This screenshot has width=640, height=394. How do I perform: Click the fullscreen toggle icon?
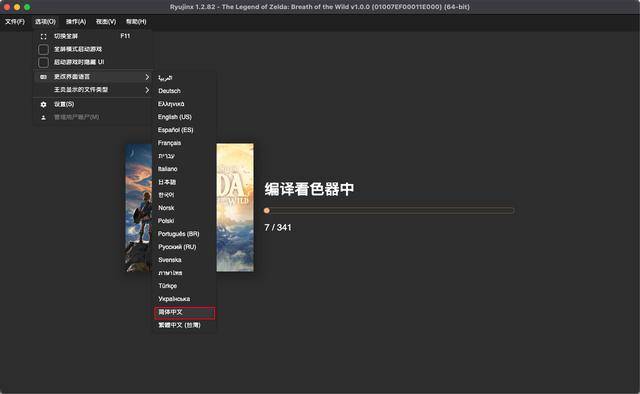click(x=43, y=36)
